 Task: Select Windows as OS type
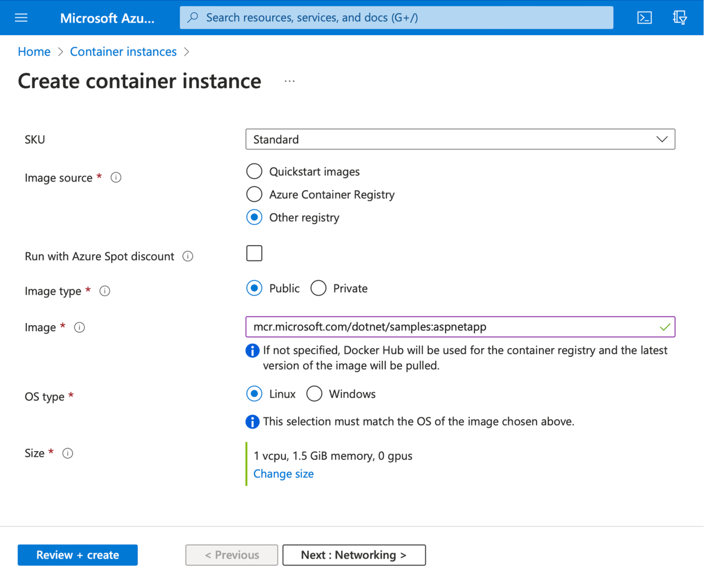314,393
